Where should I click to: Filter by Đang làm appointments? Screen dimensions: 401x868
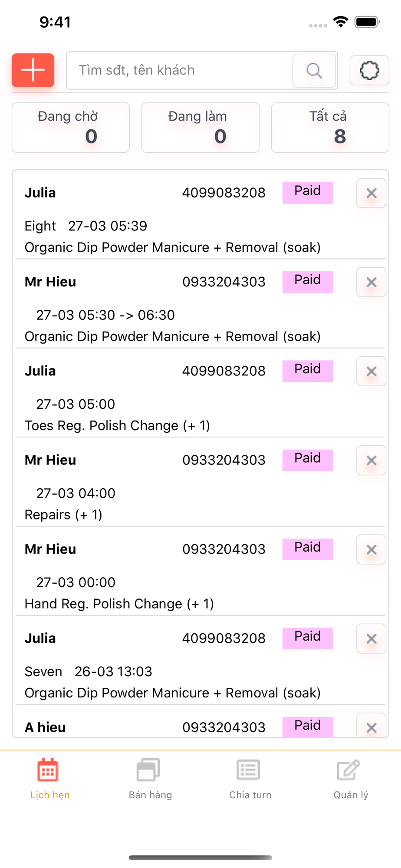pyautogui.click(x=200, y=128)
